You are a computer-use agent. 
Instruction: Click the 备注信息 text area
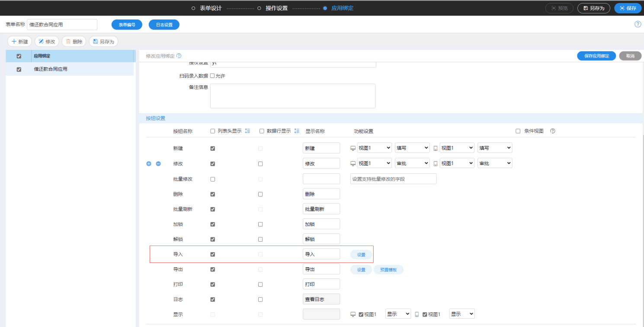[293, 96]
